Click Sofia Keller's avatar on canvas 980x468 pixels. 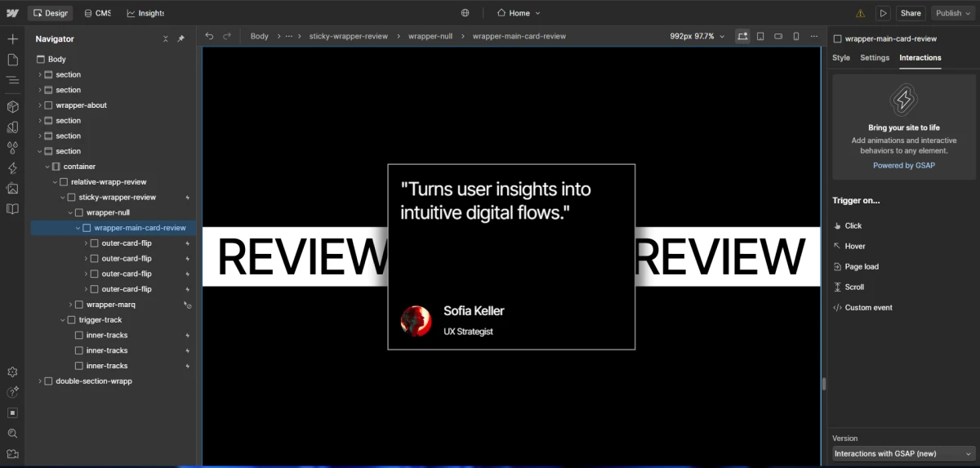[416, 320]
